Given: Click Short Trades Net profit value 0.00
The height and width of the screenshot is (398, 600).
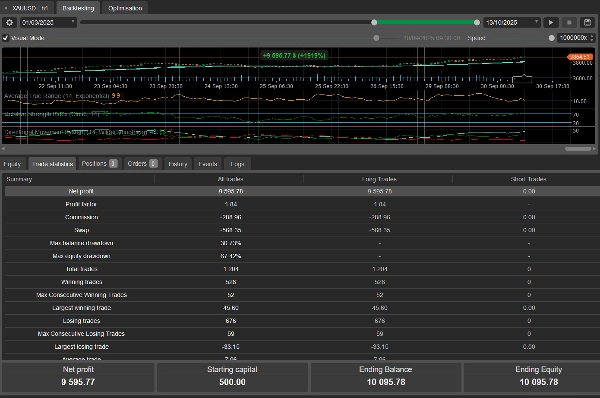Looking at the screenshot, I should 529,191.
